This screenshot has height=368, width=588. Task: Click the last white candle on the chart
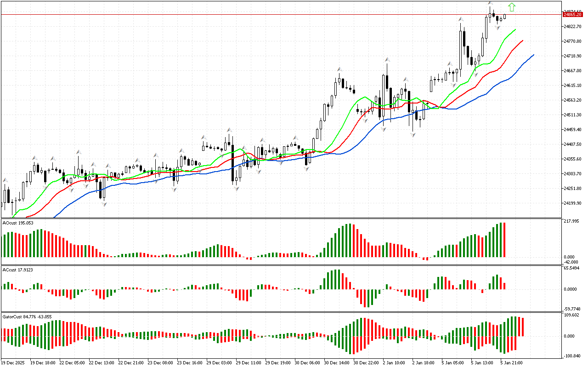[505, 17]
